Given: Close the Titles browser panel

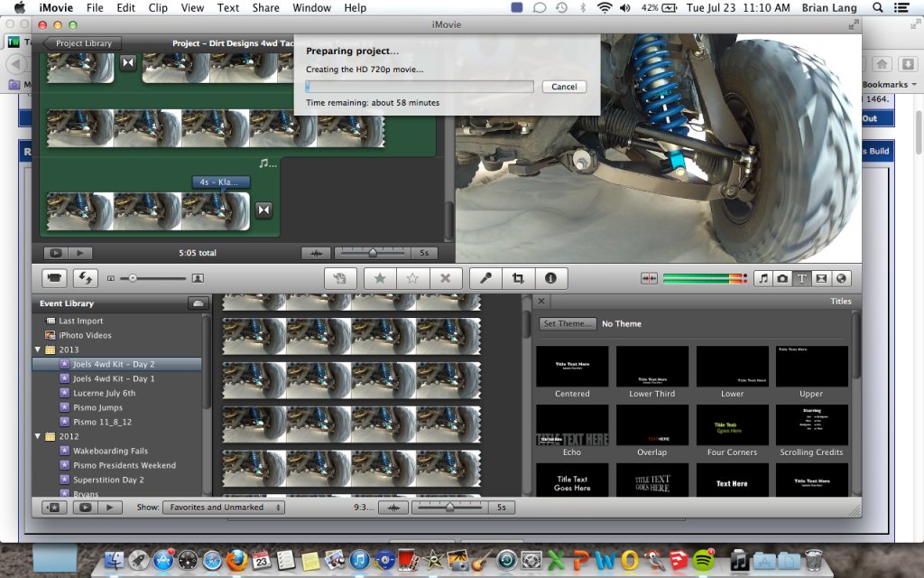Looking at the screenshot, I should tap(541, 302).
